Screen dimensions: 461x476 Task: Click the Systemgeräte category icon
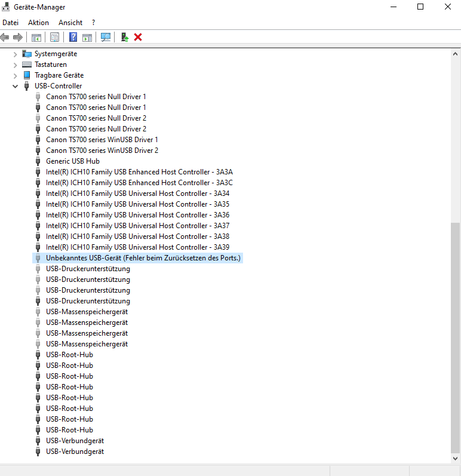pos(27,54)
